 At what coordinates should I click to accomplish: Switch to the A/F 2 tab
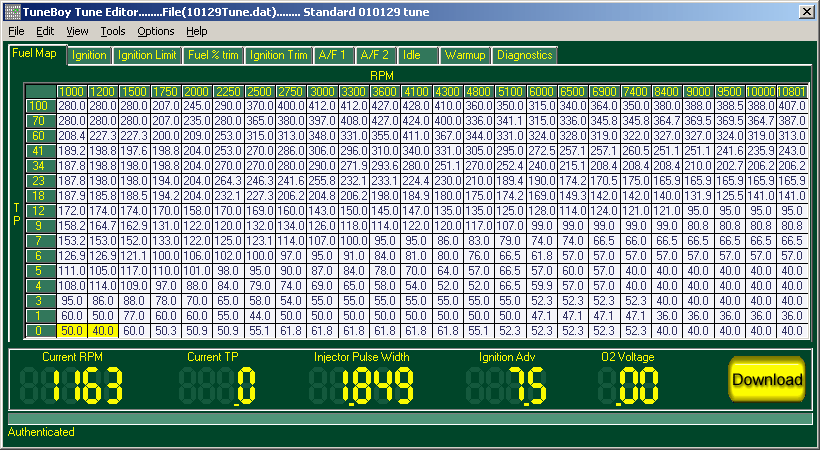click(x=375, y=55)
